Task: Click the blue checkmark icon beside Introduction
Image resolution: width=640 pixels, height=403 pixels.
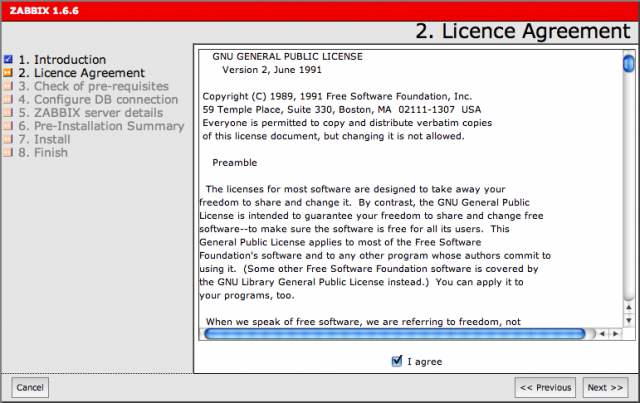Action: click(x=8, y=60)
